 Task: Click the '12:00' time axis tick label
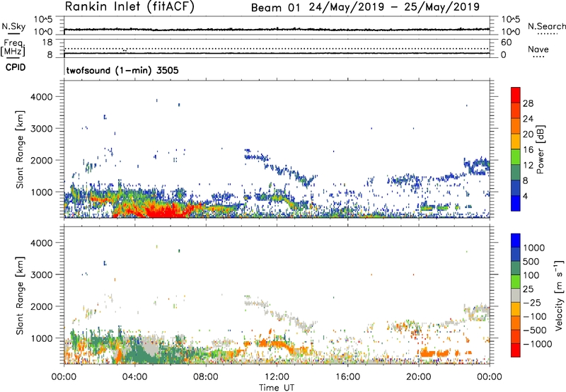pyautogui.click(x=277, y=377)
